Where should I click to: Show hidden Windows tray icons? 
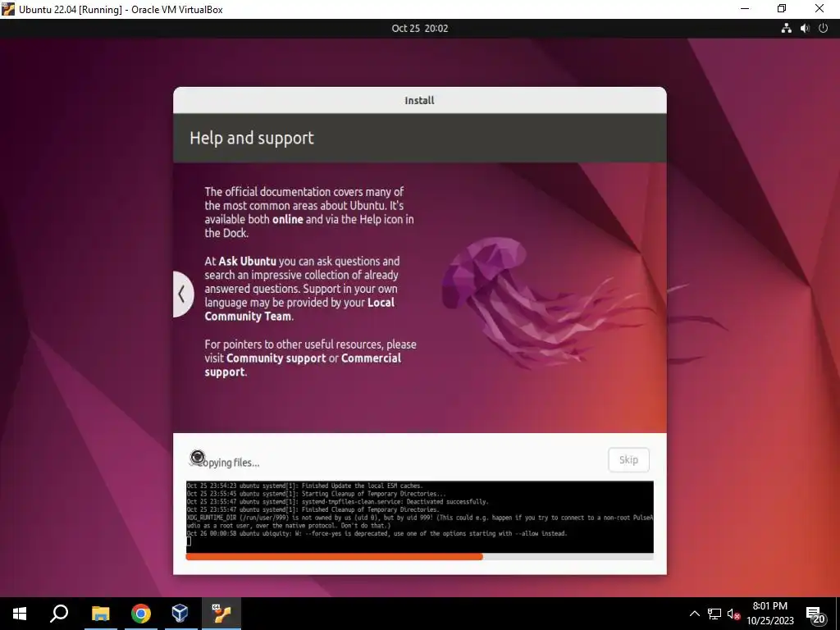694,614
